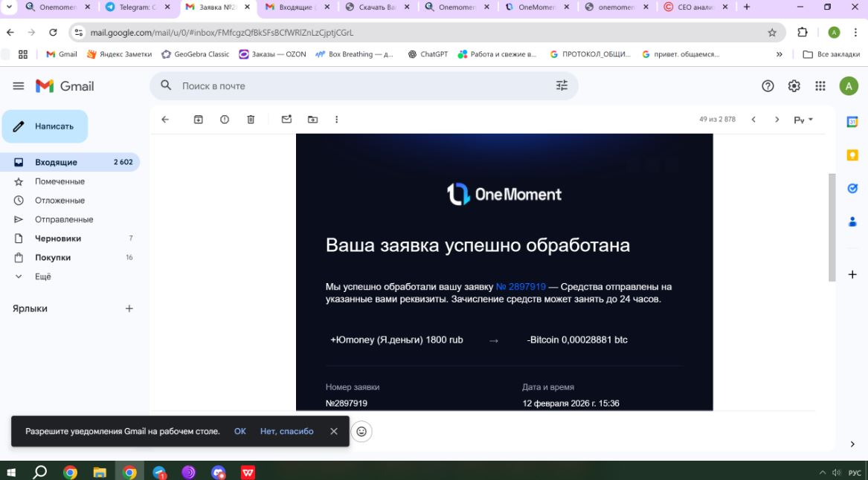The width and height of the screenshot is (868, 480).
Task: Open the "Отправленные" folder
Action: tap(64, 219)
